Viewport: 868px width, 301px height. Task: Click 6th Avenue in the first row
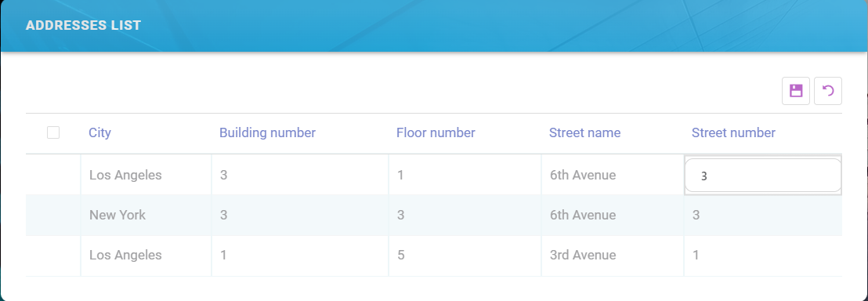click(583, 175)
